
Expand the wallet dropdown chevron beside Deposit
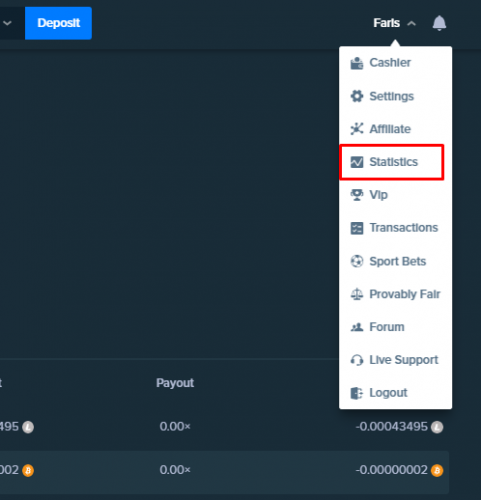pos(7,23)
